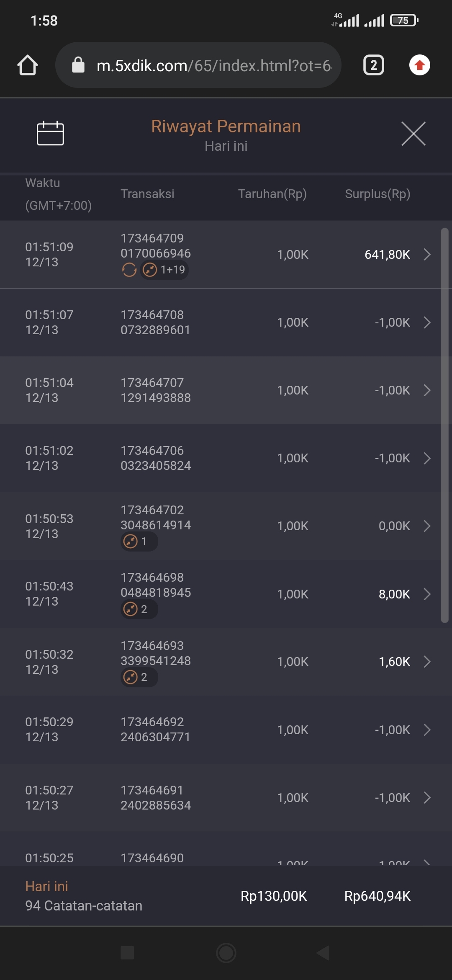Open the browser tab switcher showing 2
The width and height of the screenshot is (452, 980).
373,65
